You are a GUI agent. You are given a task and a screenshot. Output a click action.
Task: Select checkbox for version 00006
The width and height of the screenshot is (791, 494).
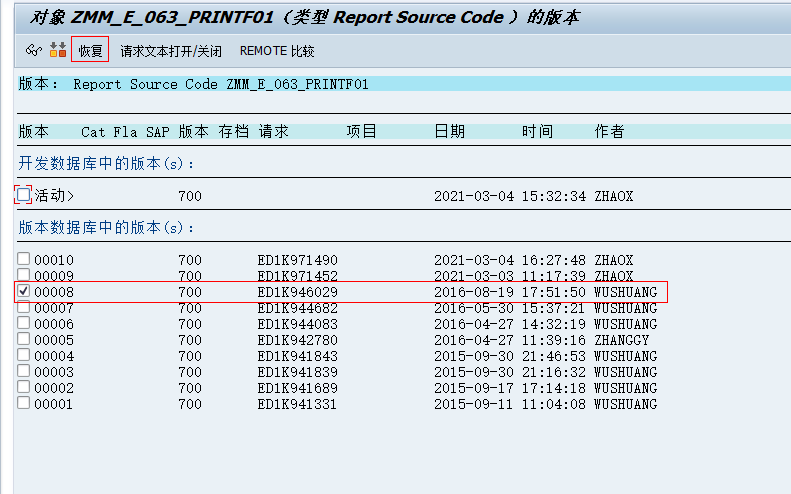(x=23, y=322)
